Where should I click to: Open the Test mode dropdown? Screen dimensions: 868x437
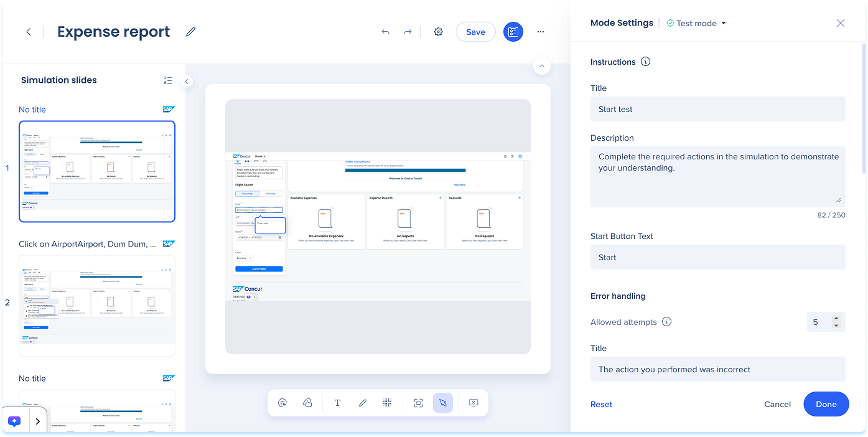pos(696,23)
